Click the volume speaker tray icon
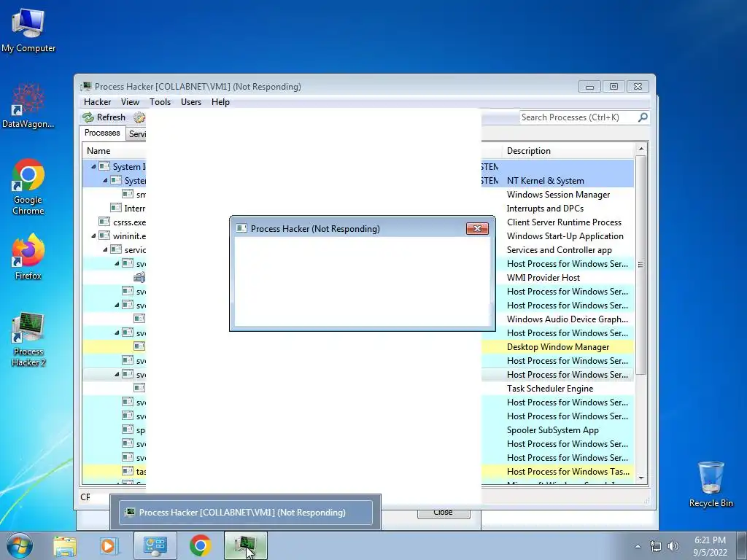747x560 pixels. pos(673,546)
